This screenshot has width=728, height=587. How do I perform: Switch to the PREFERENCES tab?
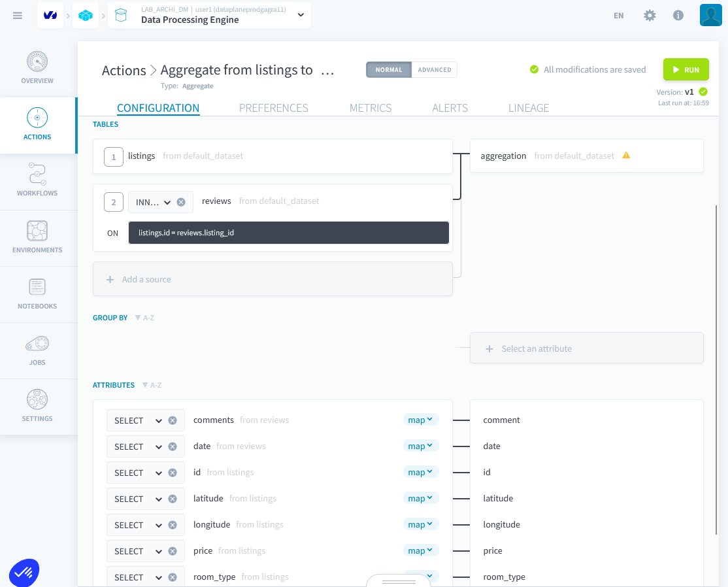click(x=274, y=107)
